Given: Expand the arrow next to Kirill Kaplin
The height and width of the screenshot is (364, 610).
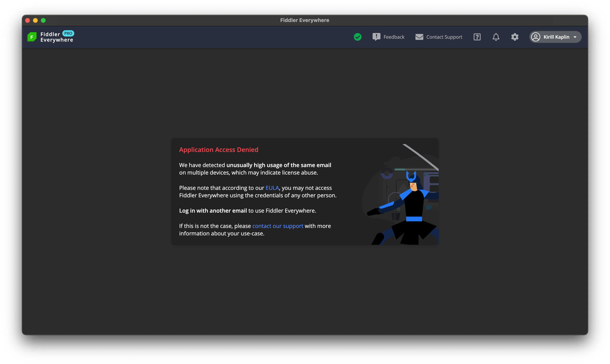Looking at the screenshot, I should click(575, 37).
